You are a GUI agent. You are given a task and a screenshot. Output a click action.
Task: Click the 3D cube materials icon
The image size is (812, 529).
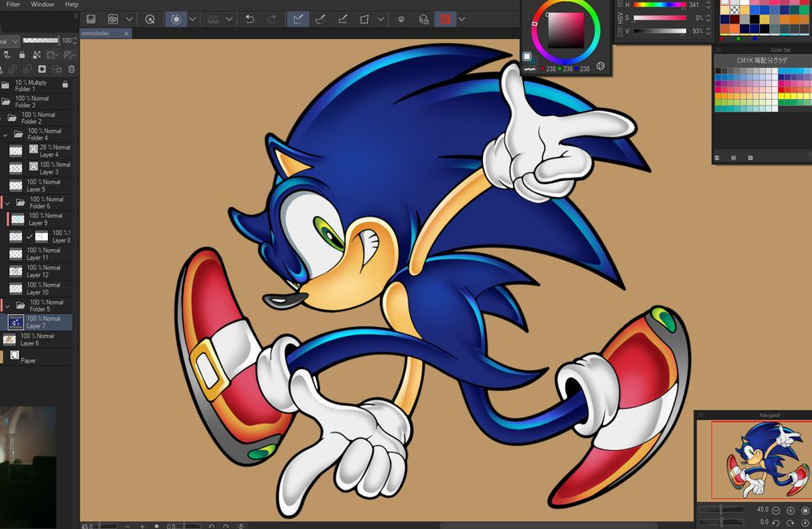[424, 19]
